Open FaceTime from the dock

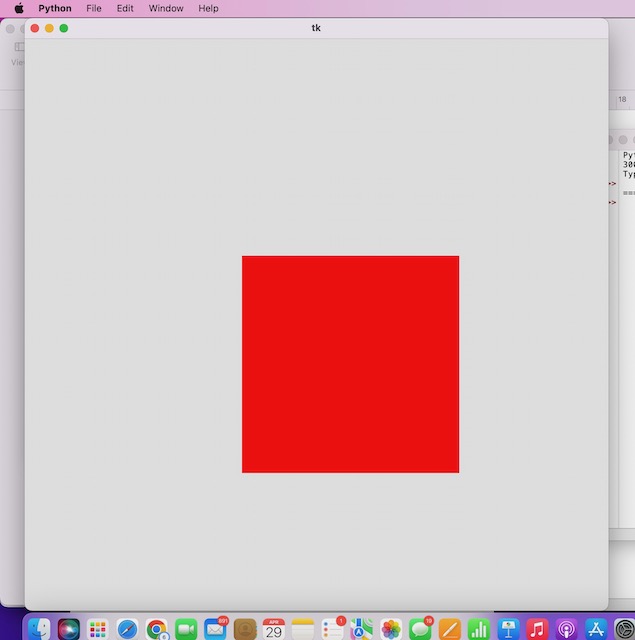(x=186, y=629)
